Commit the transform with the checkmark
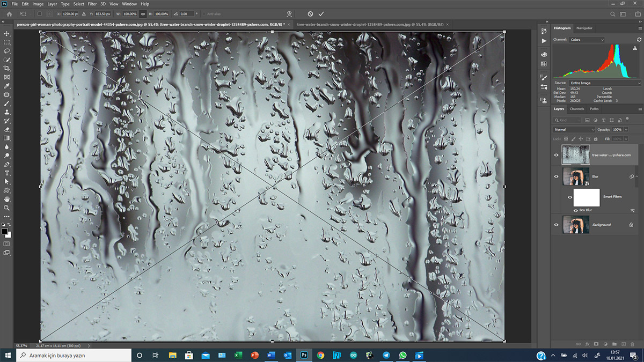Viewport: 644px width, 362px height. pos(321,13)
